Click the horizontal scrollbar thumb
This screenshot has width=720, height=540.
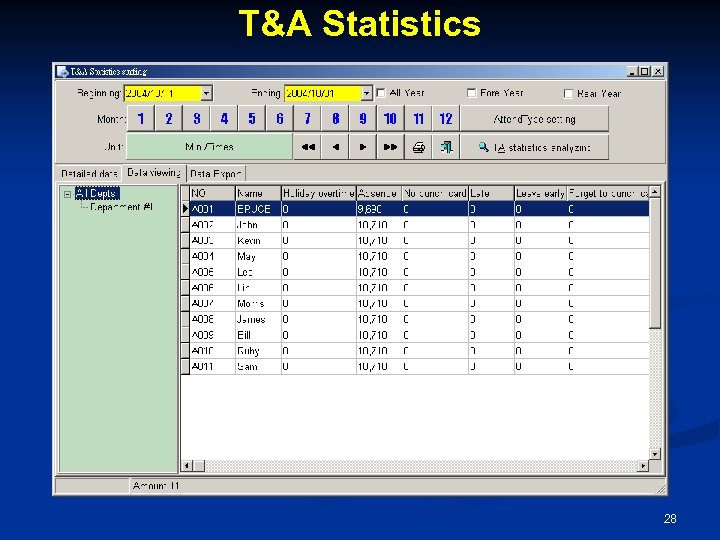coord(199,466)
